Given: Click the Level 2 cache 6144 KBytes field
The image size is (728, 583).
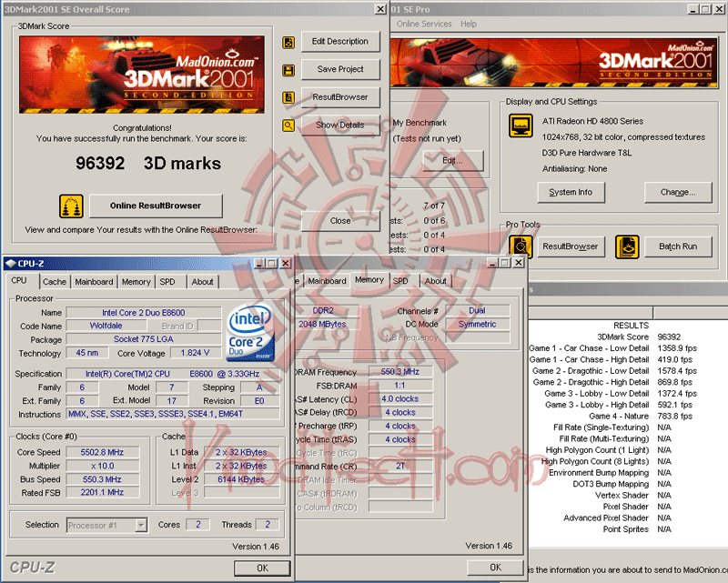Looking at the screenshot, I should 241,479.
